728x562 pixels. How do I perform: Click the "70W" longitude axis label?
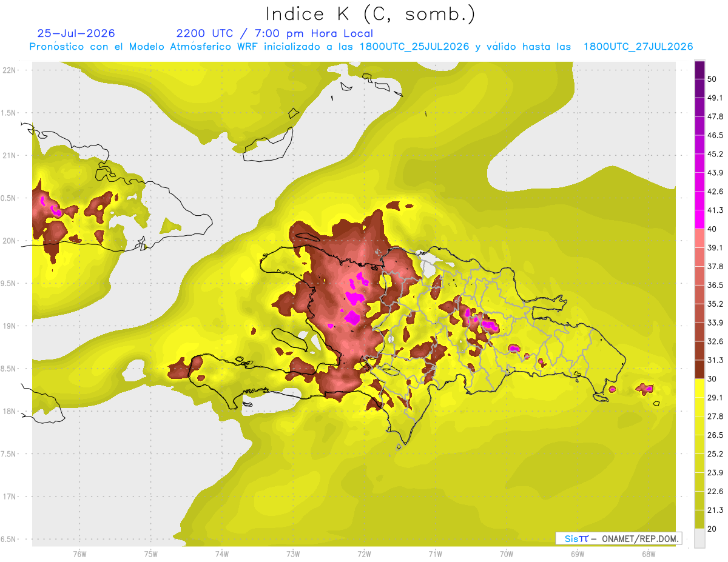click(x=507, y=554)
